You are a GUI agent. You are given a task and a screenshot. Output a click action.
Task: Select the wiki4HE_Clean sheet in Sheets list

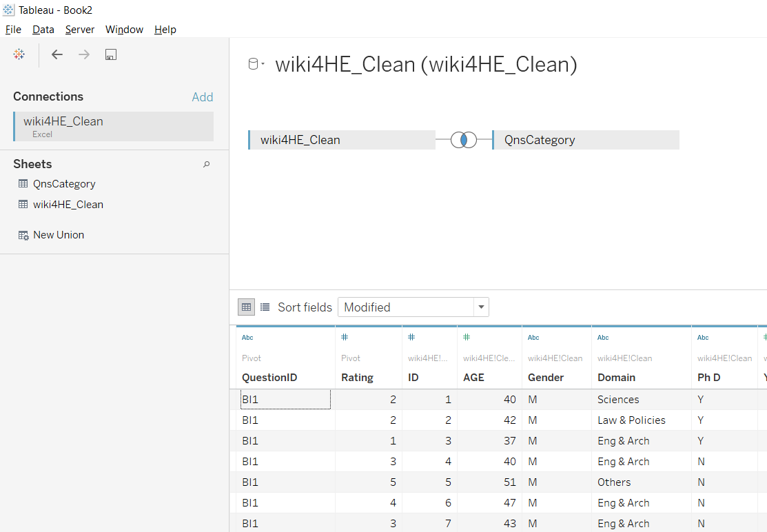[x=68, y=205]
